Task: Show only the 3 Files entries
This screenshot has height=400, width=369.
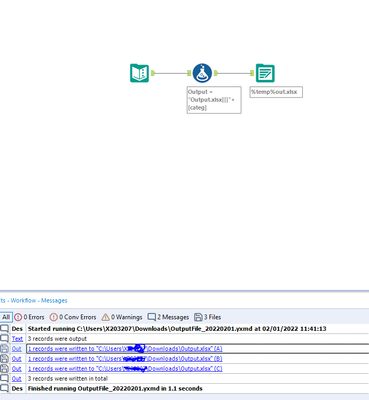Action: click(x=207, y=317)
